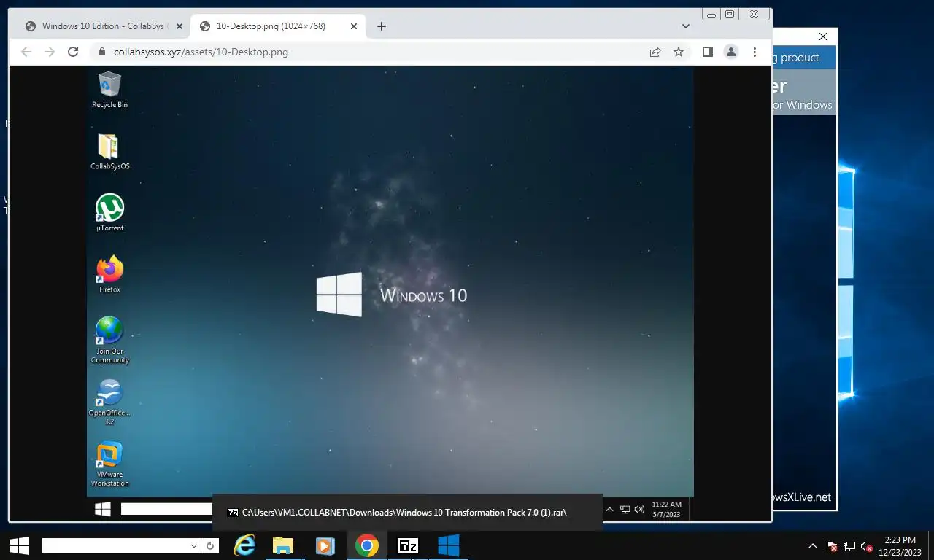Close the Windows 10 Edition - CollabSys tab
Screen dimensions: 934x560
[x=179, y=26]
